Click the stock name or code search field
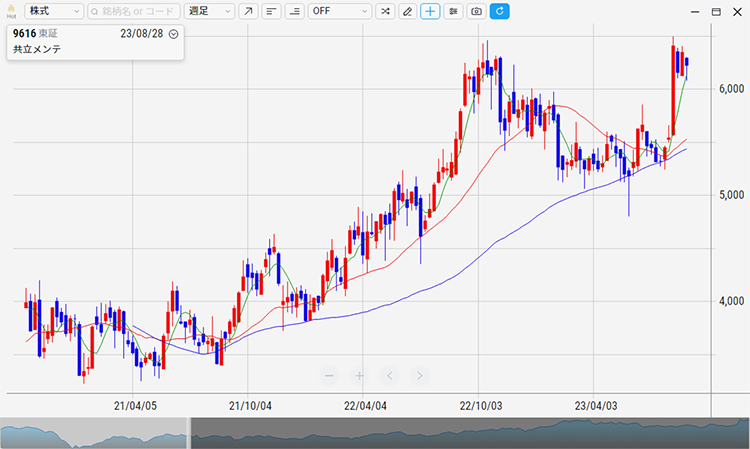750x449 pixels. coord(134,11)
